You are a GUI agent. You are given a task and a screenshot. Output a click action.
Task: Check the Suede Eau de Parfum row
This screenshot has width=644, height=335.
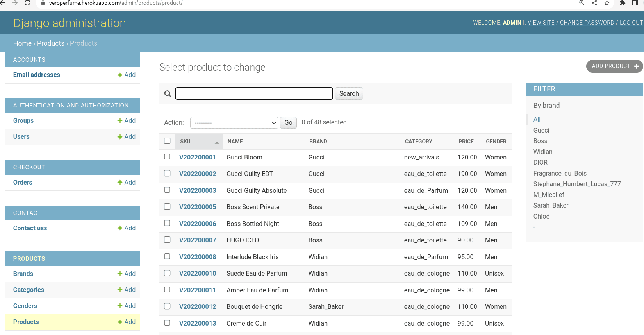pos(167,273)
